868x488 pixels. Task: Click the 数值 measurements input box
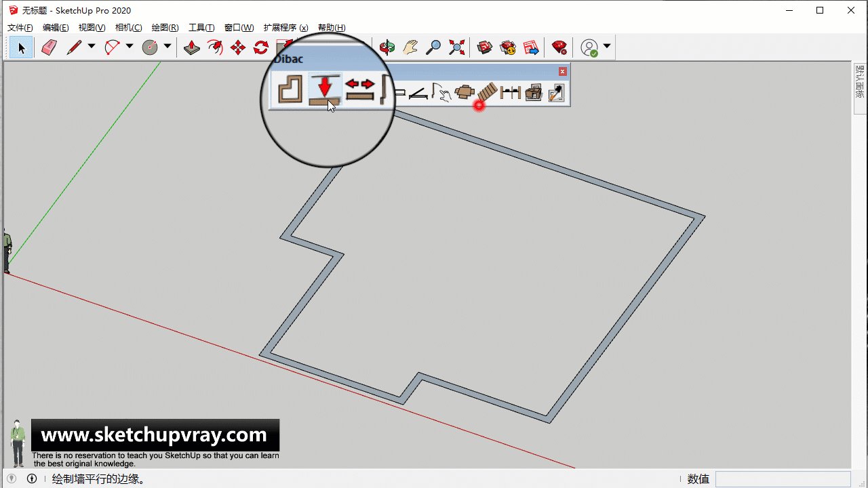pyautogui.click(x=783, y=479)
